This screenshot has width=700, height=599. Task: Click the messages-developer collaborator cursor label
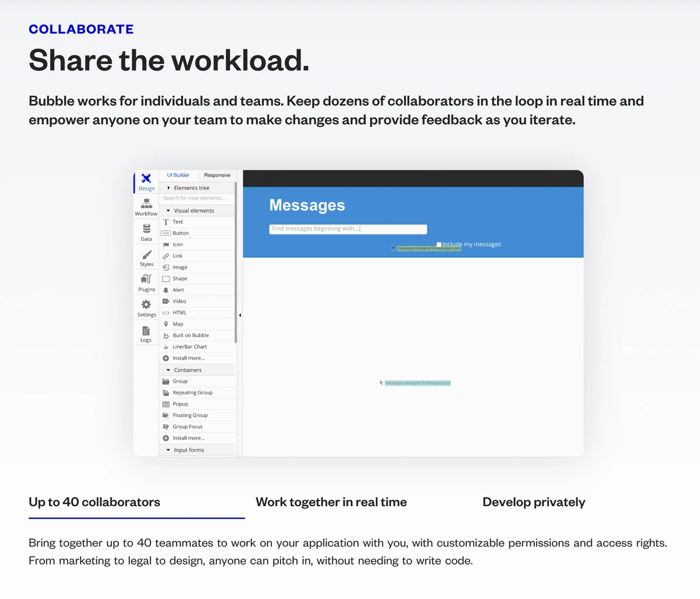418,383
